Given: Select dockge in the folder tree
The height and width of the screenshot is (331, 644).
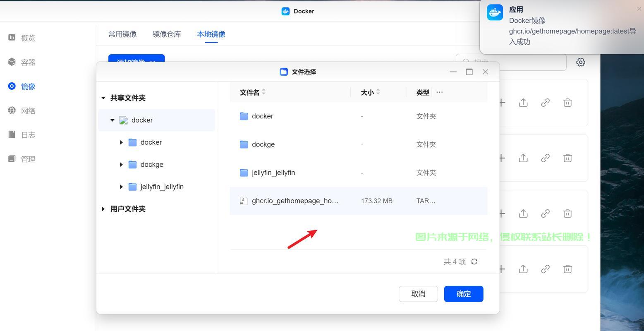Looking at the screenshot, I should (x=152, y=165).
